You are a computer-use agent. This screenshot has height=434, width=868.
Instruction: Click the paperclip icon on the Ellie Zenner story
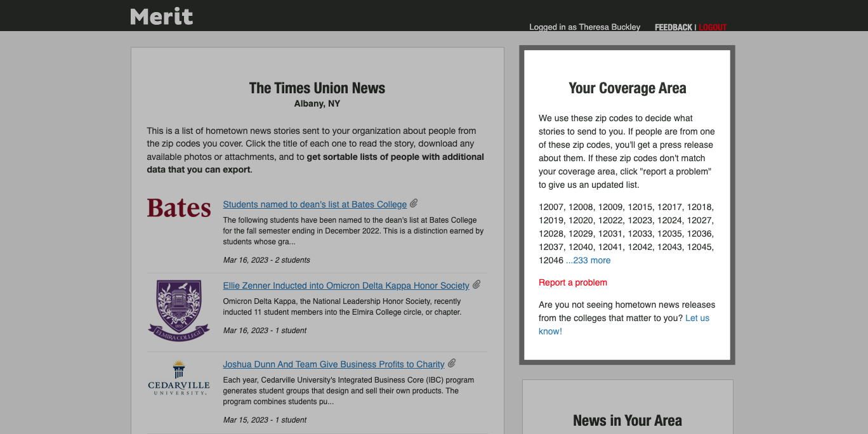pyautogui.click(x=477, y=284)
